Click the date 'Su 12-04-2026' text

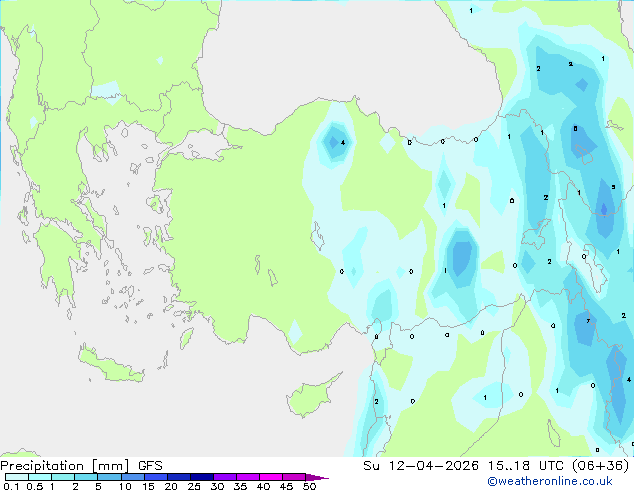(x=421, y=466)
